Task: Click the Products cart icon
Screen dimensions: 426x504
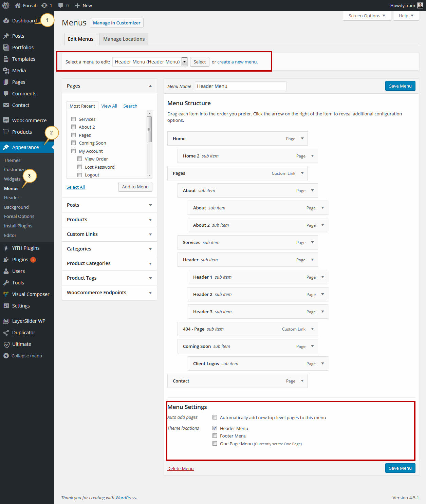Action: click(x=6, y=132)
